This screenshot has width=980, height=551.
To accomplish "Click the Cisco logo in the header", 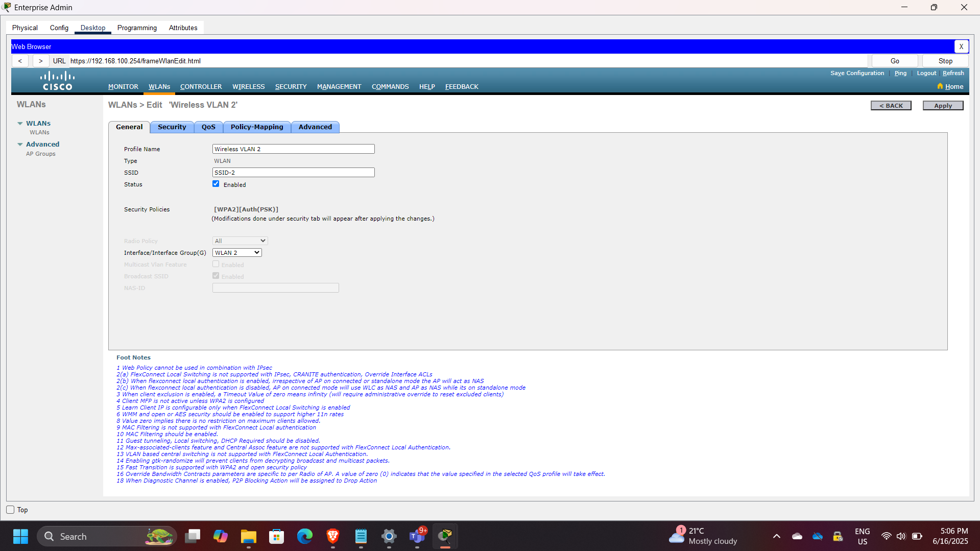I will (56, 80).
